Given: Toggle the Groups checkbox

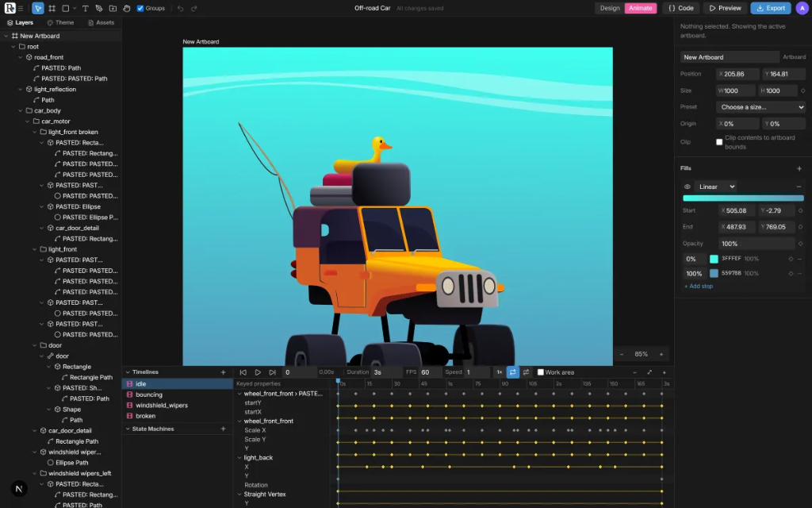Looking at the screenshot, I should 140,8.
